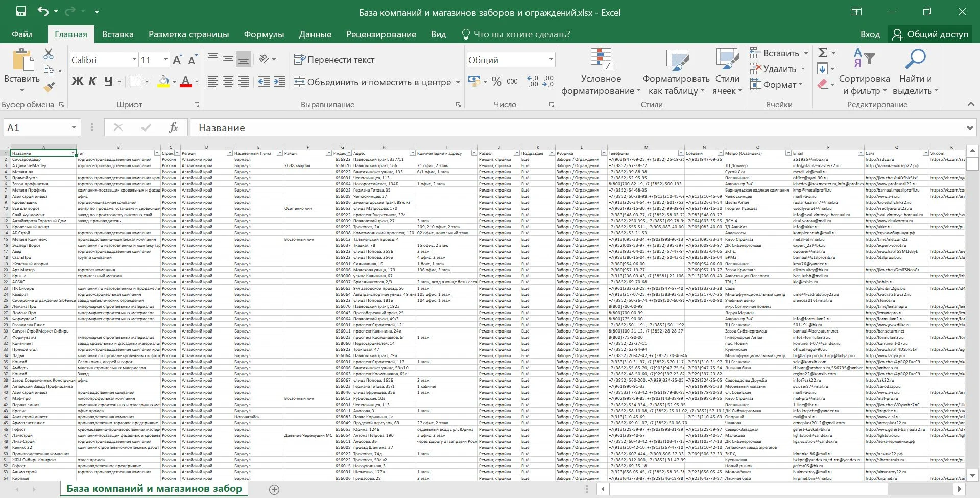This screenshot has width=980, height=498.
Task: Open the number format Общий dropdown
Action: pos(551,60)
